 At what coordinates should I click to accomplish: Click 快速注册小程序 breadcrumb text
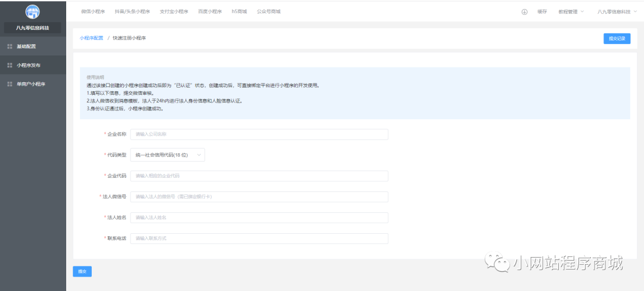click(x=129, y=38)
